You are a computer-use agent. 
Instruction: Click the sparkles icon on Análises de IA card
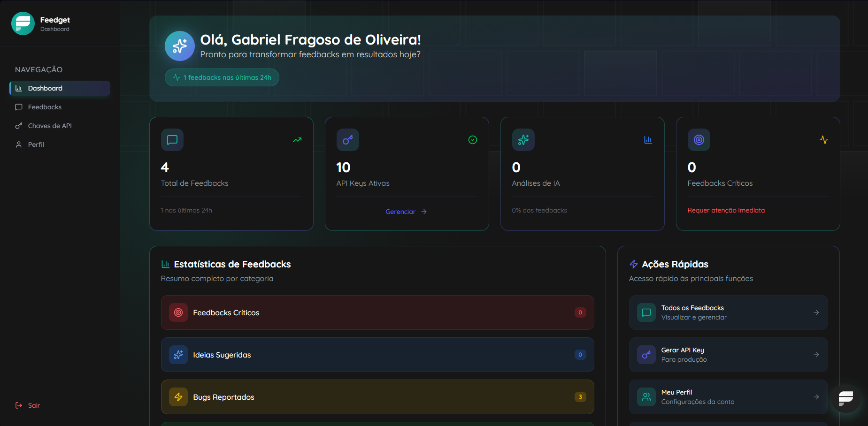pyautogui.click(x=523, y=140)
